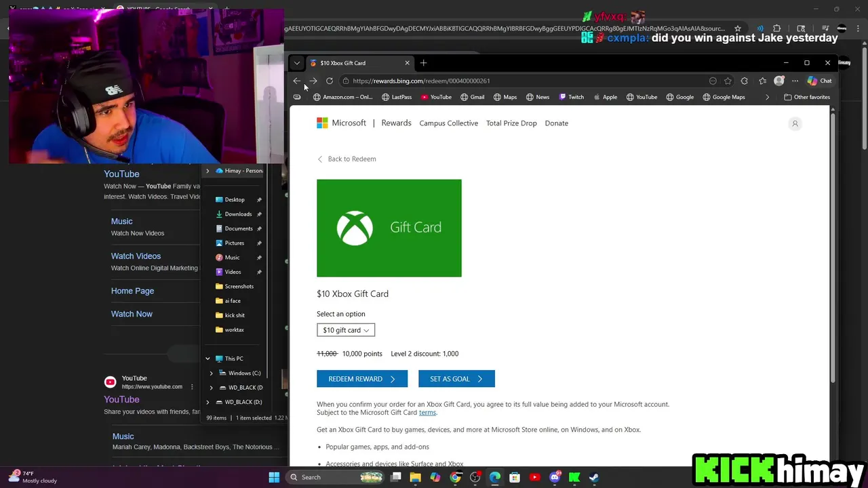Open Edge settings and more menu

click(x=795, y=81)
